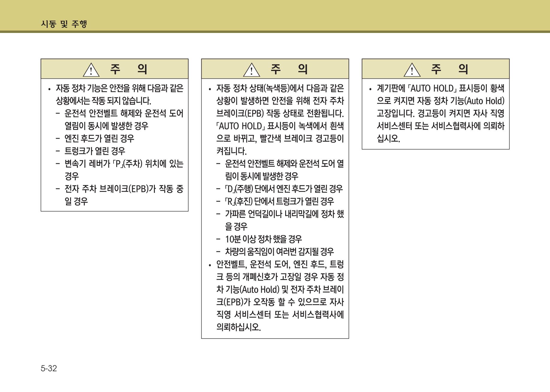This screenshot has height=392, width=550.
Task: Click the line '열림이 동시에 발생한 경우' in left box
Action: click(106, 126)
